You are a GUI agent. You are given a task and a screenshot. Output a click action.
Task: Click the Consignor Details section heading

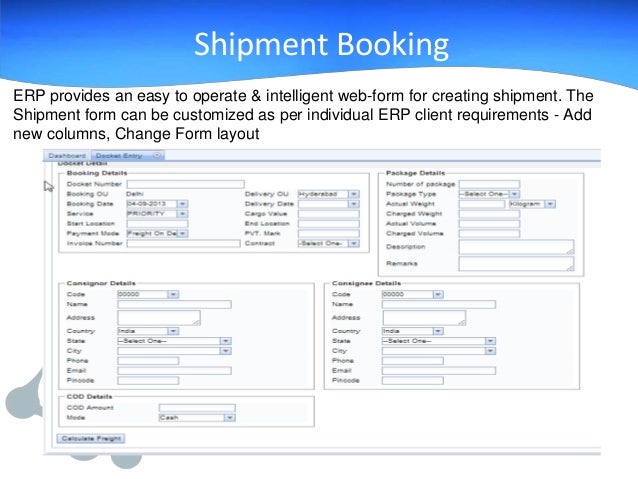click(101, 283)
